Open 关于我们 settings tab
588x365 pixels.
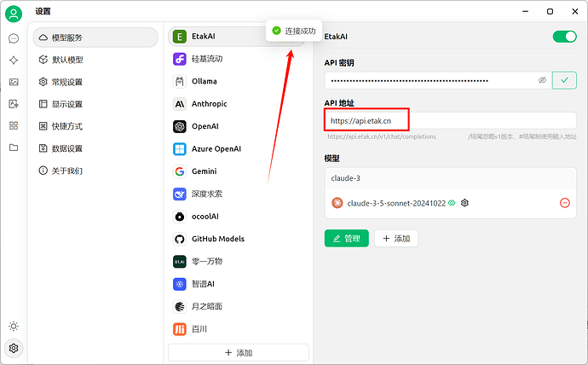coord(95,171)
